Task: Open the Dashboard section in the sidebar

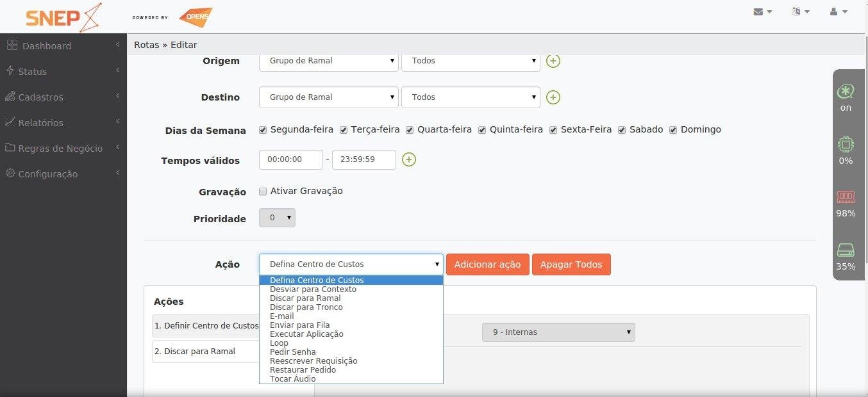Action: (48, 45)
